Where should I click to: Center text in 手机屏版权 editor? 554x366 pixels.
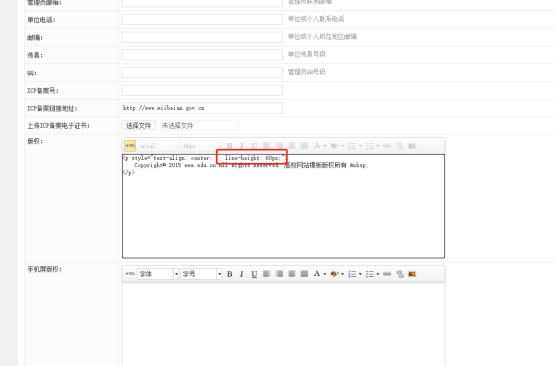[x=291, y=274]
